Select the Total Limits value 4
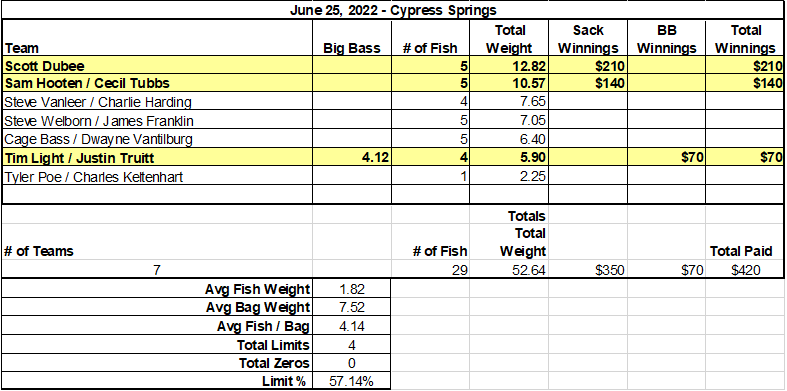 [352, 345]
